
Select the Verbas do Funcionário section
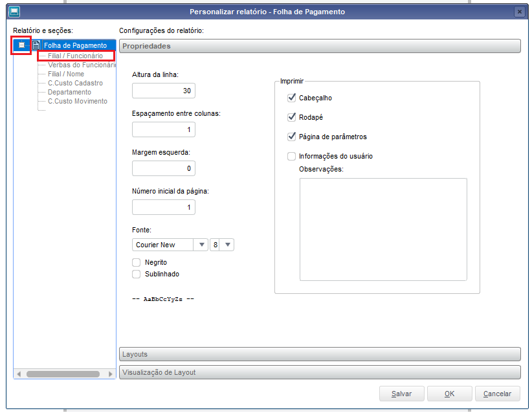[x=82, y=65]
